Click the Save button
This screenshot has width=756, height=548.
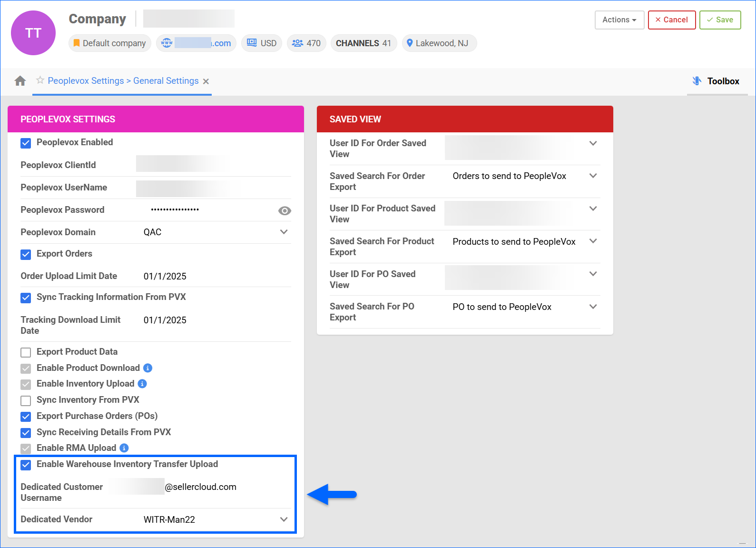point(720,20)
